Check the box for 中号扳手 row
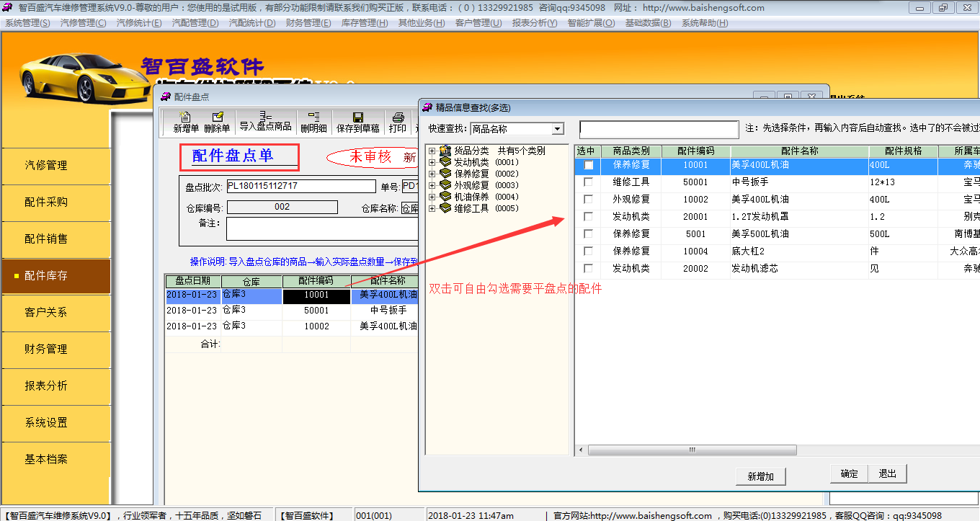Image resolution: width=980 pixels, height=521 pixels. pos(588,182)
